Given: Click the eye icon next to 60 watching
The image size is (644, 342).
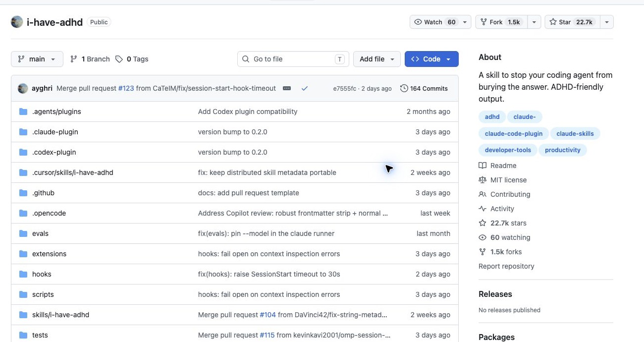Looking at the screenshot, I should pos(483,237).
